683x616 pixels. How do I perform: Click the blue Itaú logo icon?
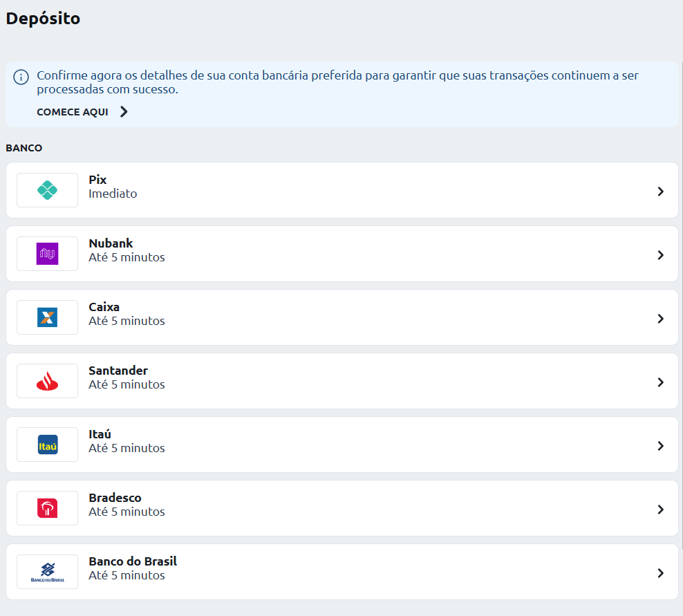(48, 445)
